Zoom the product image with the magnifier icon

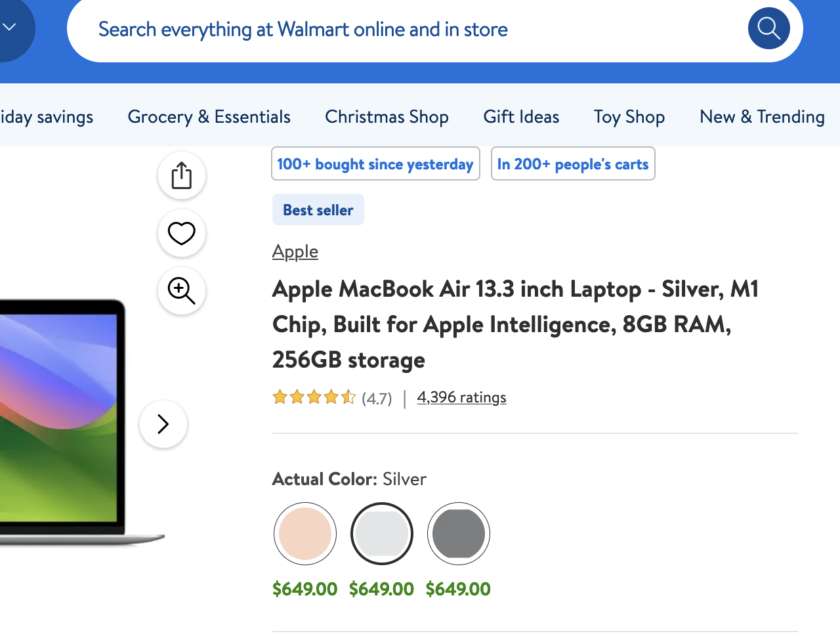(181, 290)
